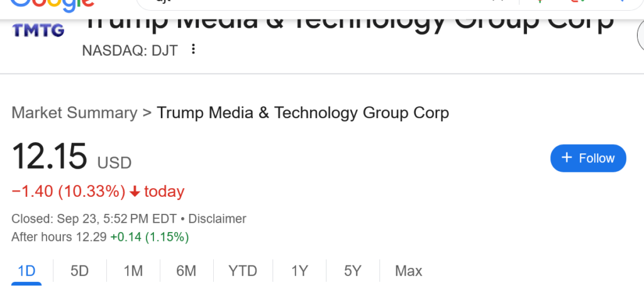Switch to the 5Y chart range
Image resolution: width=644 pixels, height=300 pixels.
point(353,271)
